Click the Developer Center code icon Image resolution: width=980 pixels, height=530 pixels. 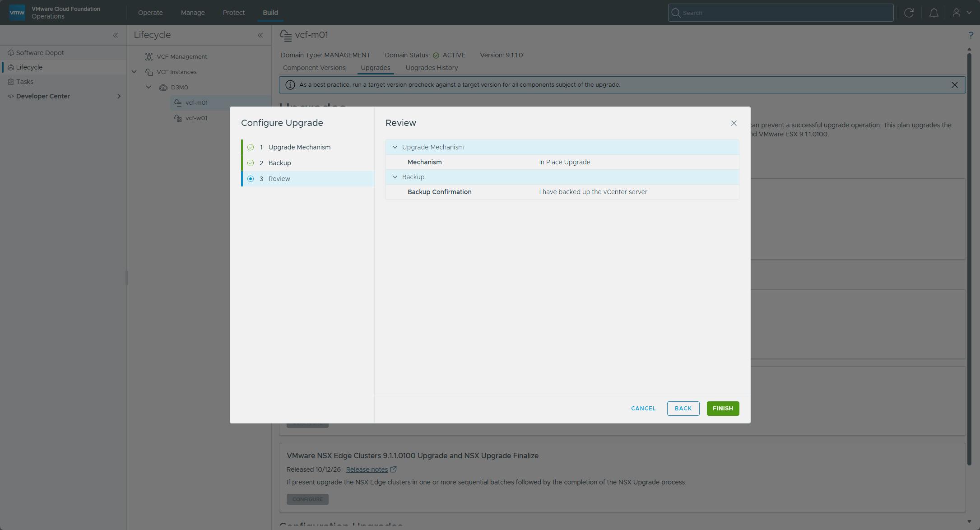click(11, 96)
